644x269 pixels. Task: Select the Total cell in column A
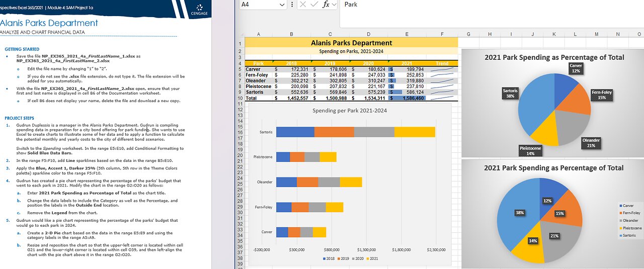point(259,98)
